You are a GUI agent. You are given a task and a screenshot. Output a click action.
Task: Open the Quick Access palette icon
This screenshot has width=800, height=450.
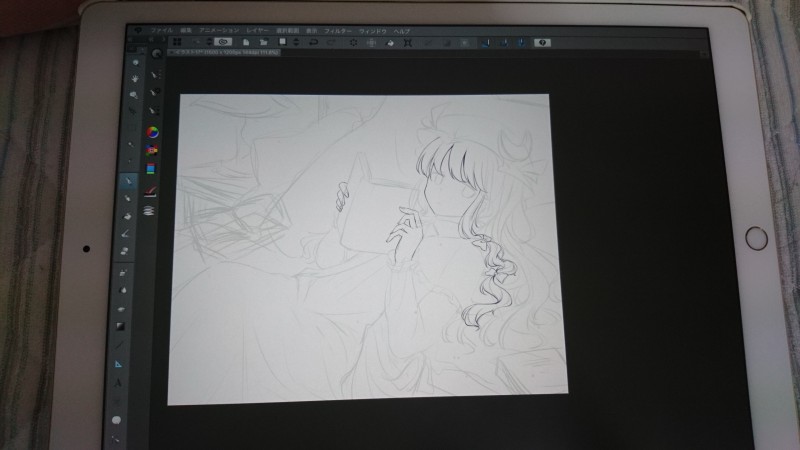click(156, 53)
